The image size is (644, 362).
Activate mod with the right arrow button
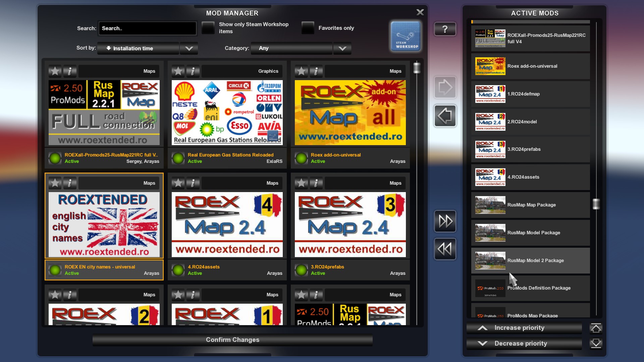click(x=445, y=87)
